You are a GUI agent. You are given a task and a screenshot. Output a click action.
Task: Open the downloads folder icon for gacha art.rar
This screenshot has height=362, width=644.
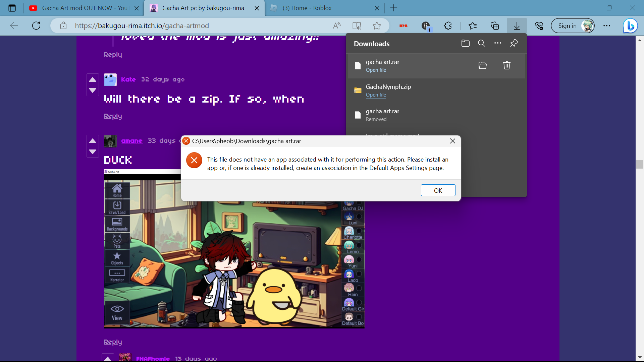point(483,65)
